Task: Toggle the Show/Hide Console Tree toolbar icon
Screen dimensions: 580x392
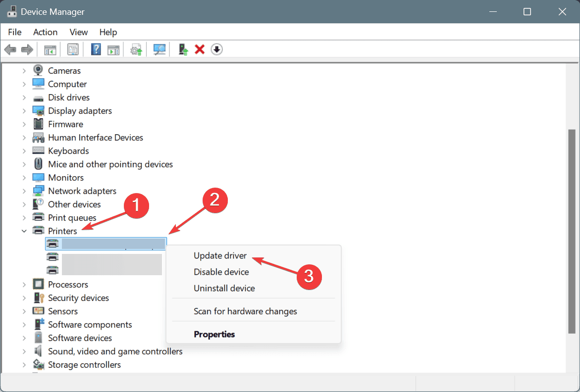Action: click(50, 49)
